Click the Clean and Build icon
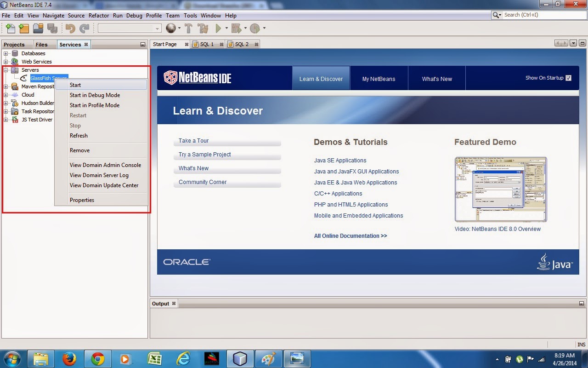Screen dimensions: 588x368 (203, 29)
